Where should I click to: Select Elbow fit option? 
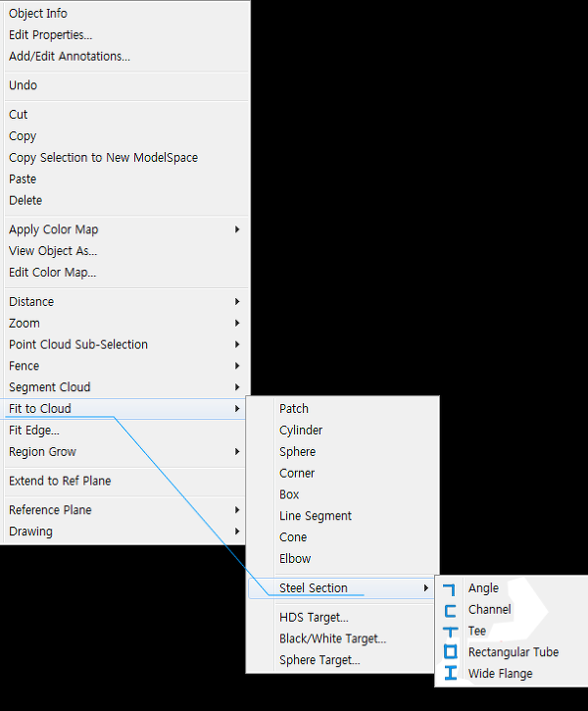point(295,559)
